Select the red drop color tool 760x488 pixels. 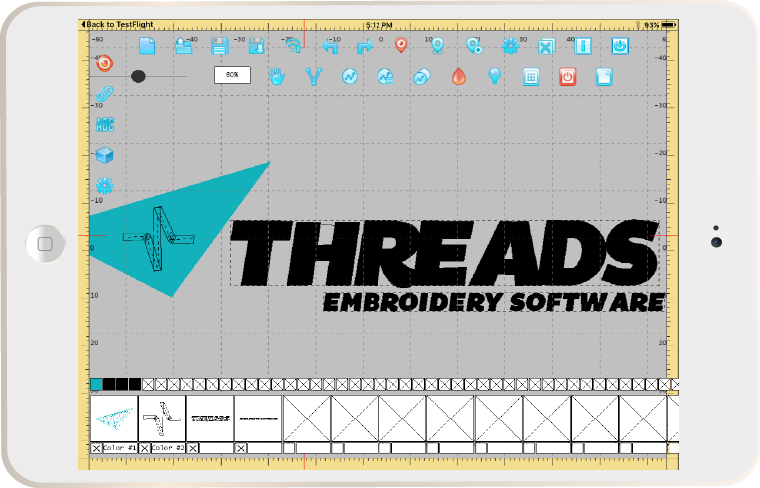point(459,77)
